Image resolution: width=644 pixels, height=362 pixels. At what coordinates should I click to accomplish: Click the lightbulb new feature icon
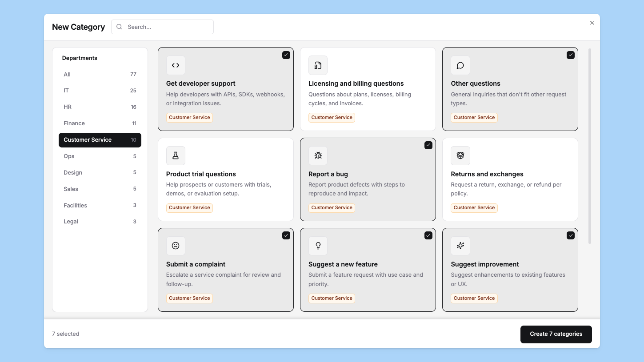pyautogui.click(x=318, y=246)
